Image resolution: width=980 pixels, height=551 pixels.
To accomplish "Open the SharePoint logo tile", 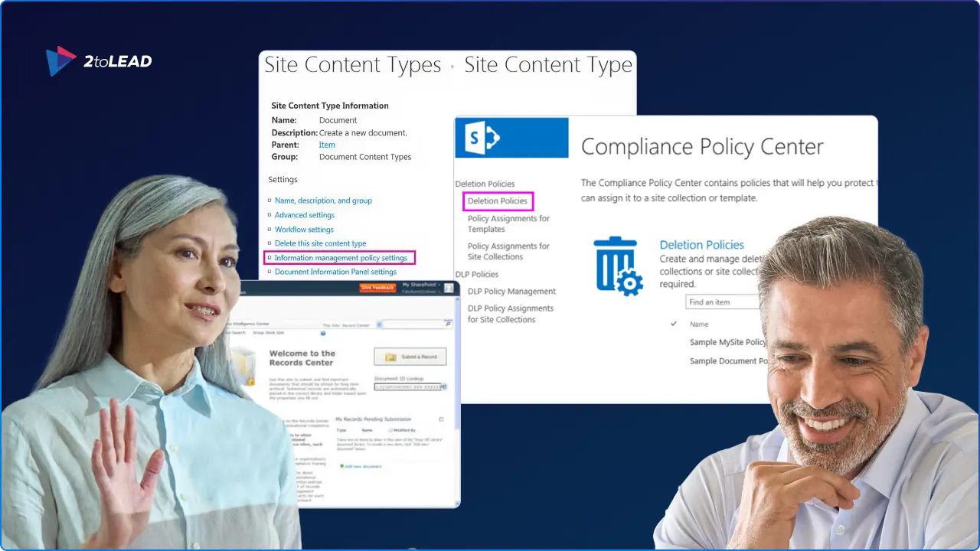I will click(511, 138).
